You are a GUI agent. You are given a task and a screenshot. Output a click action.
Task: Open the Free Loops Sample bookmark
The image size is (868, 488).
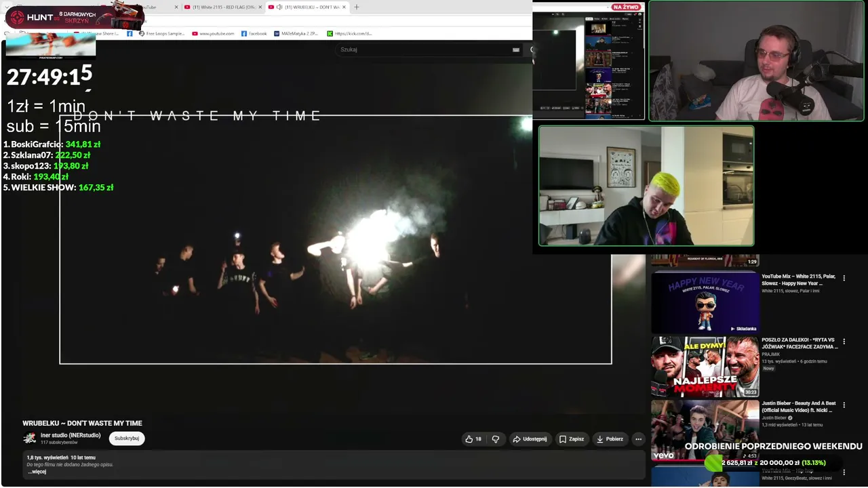tap(161, 33)
